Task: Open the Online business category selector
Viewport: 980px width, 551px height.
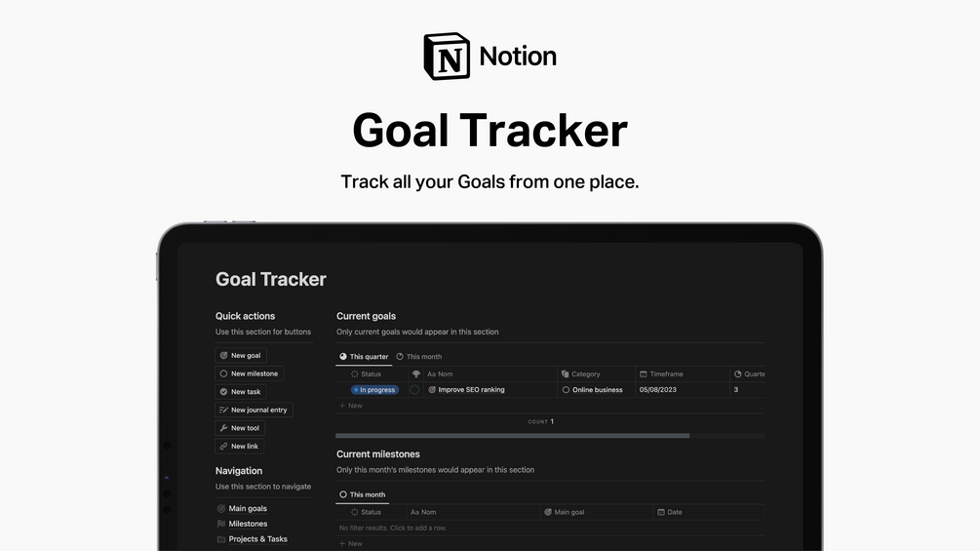Action: click(x=596, y=389)
